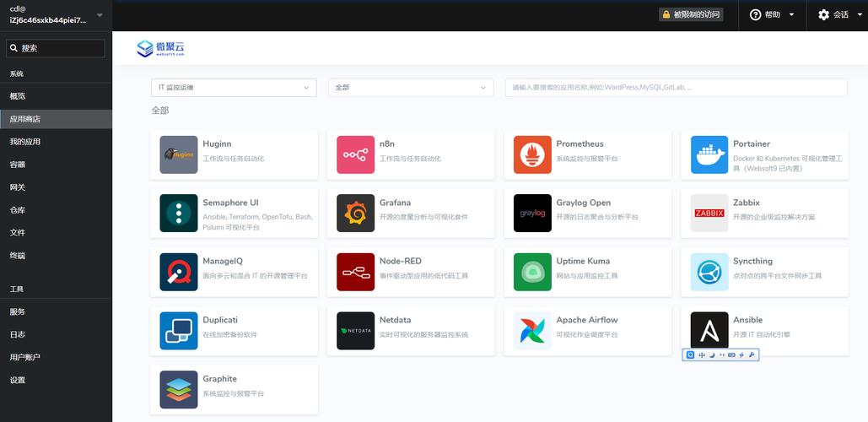Expand the IT 监控运维 category dropdown
Image resolution: width=868 pixels, height=422 pixels.
234,88
